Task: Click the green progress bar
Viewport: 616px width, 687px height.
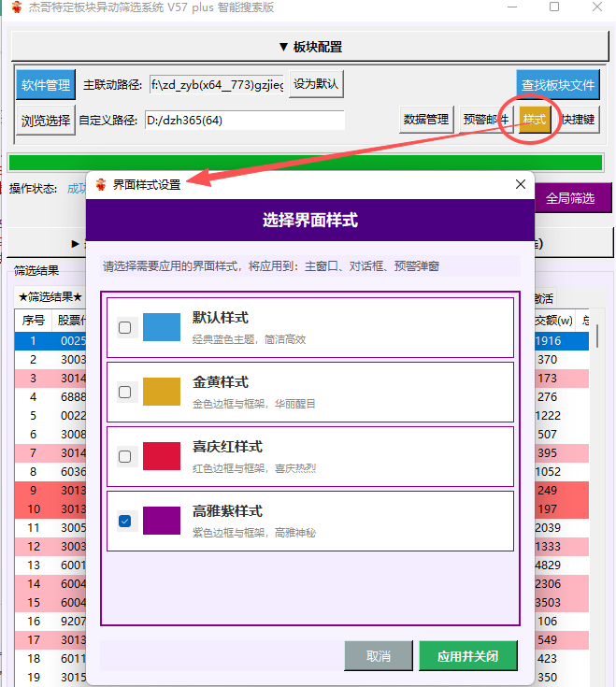Action: coord(306,163)
